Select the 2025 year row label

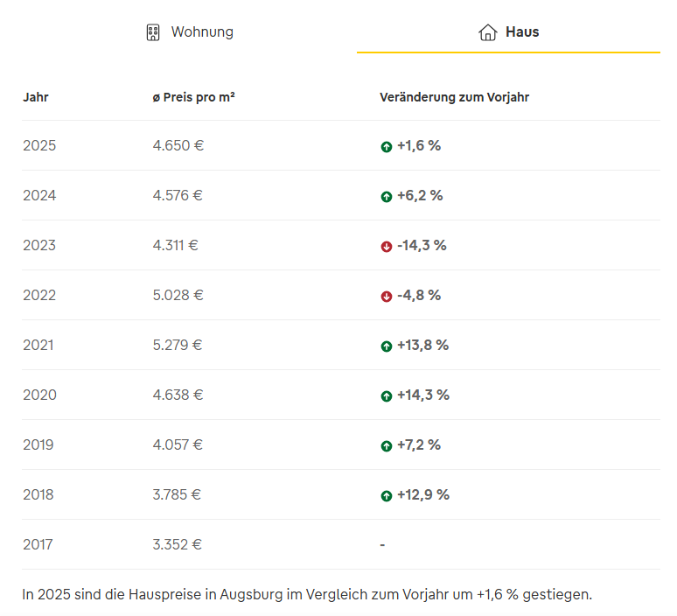click(x=39, y=145)
